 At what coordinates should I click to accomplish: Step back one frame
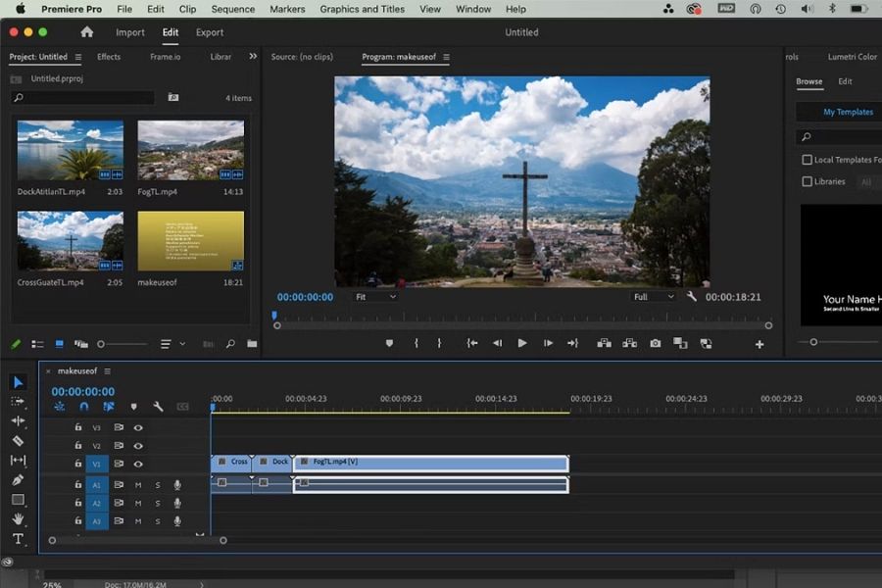pos(497,343)
